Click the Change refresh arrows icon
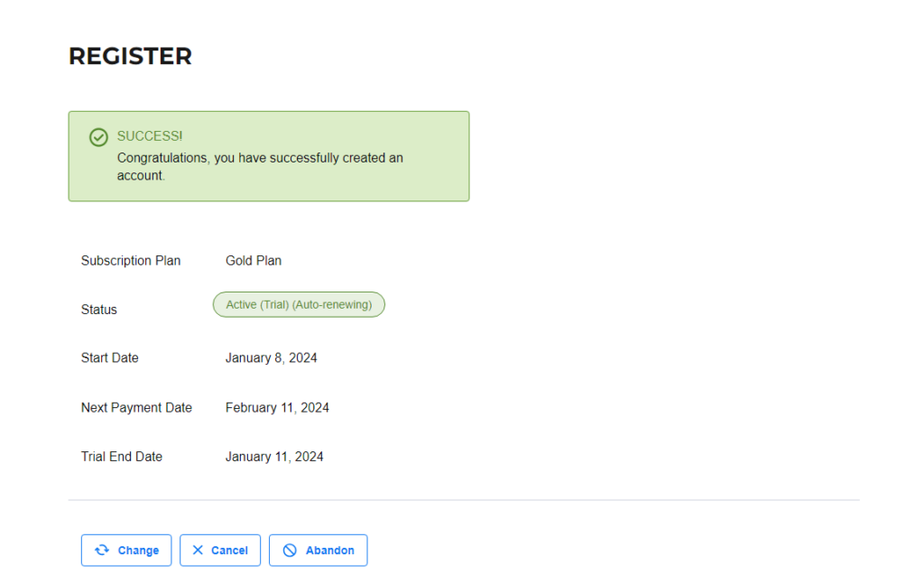Viewport: 924px width, 584px height. click(x=102, y=550)
